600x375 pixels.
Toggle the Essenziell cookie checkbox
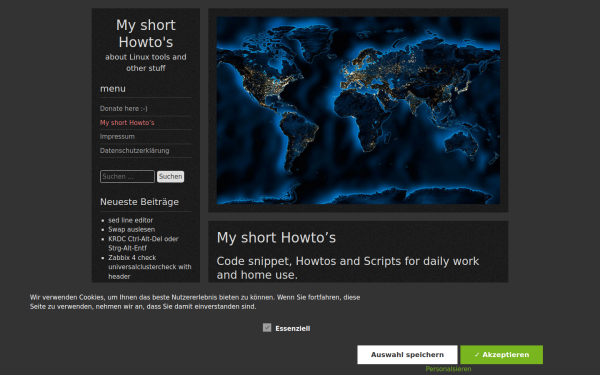point(267,328)
